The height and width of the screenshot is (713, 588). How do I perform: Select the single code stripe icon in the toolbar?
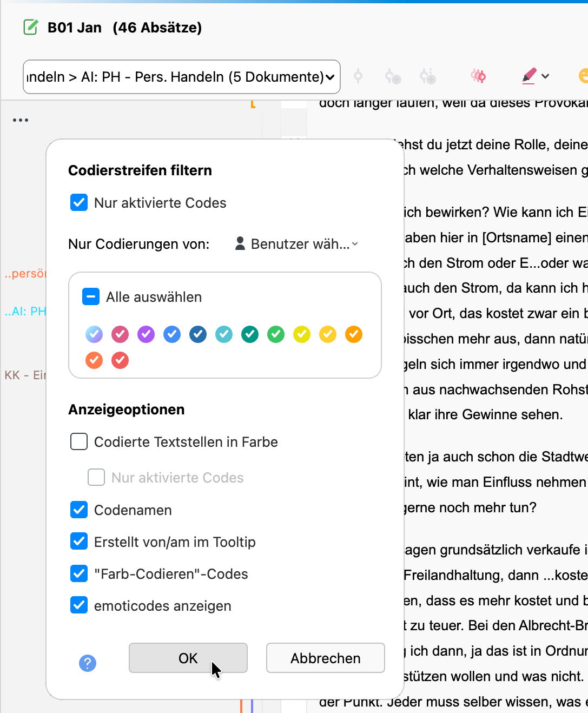(x=358, y=76)
